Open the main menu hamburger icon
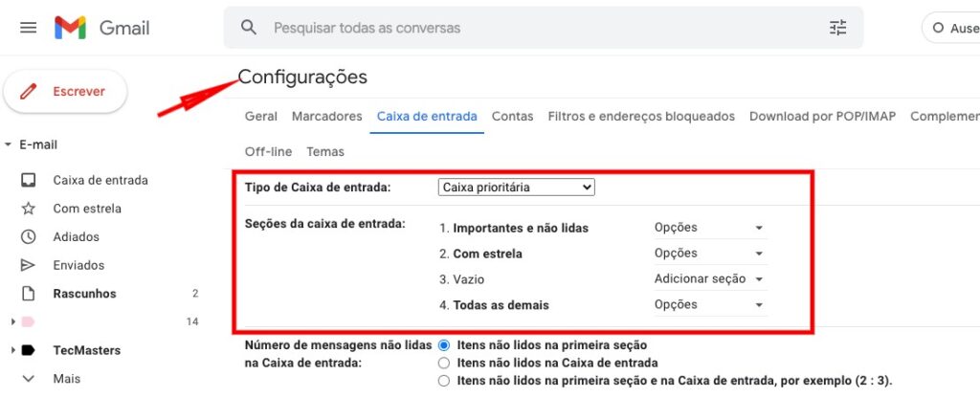980x398 pixels. [29, 28]
